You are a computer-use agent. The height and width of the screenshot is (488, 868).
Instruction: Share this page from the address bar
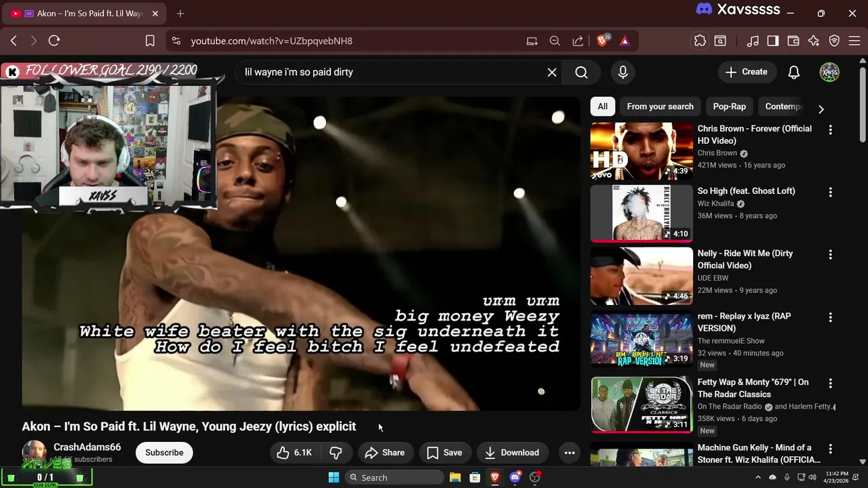coord(578,41)
